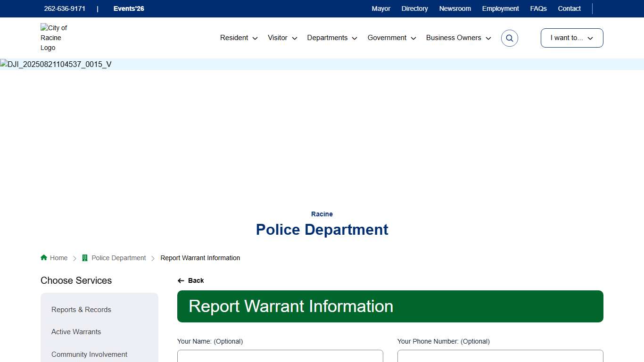Expand the Government navigation menu
The width and height of the screenshot is (644, 362).
[x=391, y=38]
